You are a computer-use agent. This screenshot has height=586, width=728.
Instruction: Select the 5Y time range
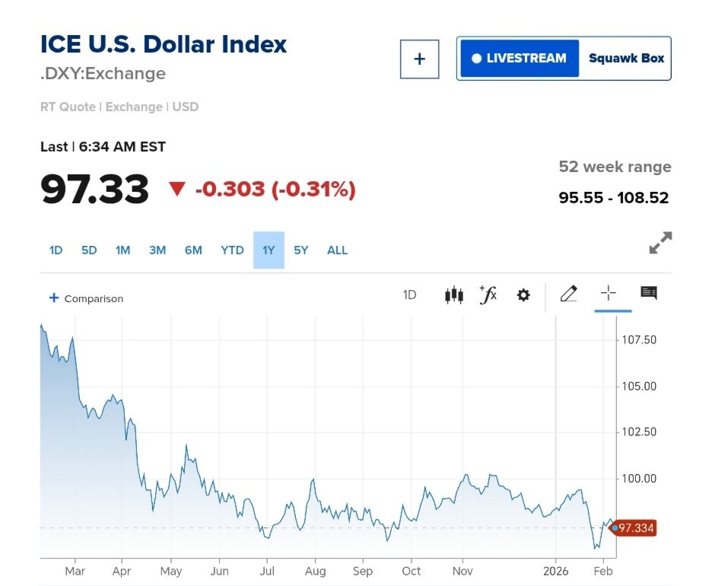pyautogui.click(x=301, y=250)
